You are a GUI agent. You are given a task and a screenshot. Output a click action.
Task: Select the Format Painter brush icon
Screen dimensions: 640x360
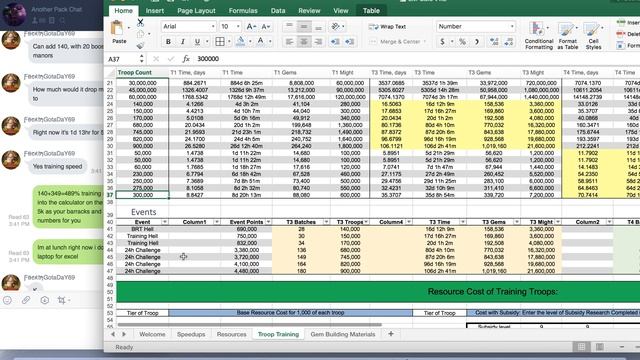click(x=140, y=46)
